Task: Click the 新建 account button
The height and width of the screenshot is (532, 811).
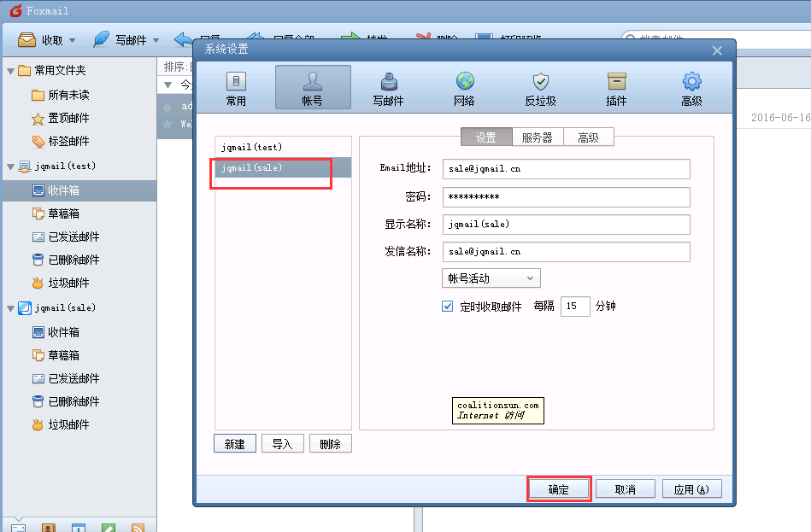Action: click(234, 444)
